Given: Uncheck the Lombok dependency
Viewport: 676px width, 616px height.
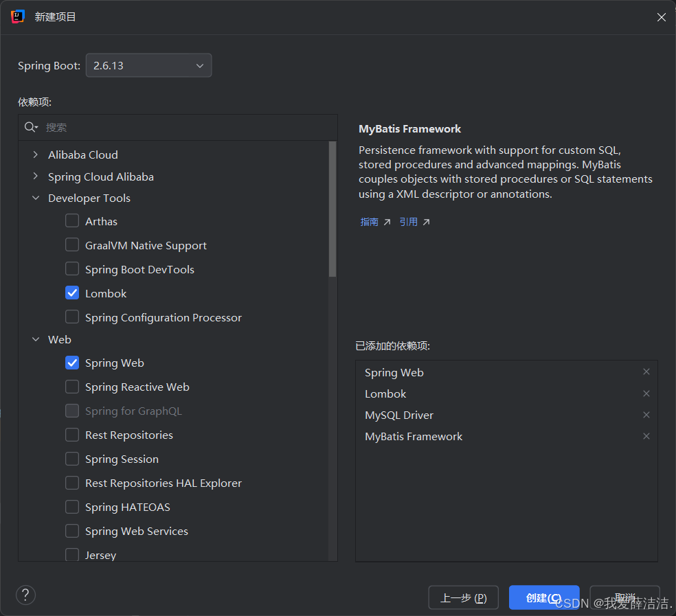Looking at the screenshot, I should pyautogui.click(x=72, y=293).
